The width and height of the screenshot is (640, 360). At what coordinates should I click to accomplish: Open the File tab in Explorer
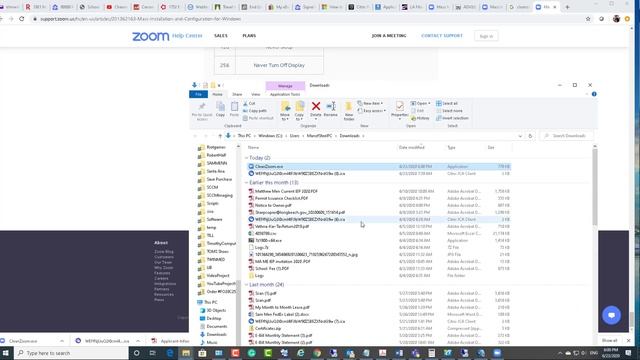(198, 94)
